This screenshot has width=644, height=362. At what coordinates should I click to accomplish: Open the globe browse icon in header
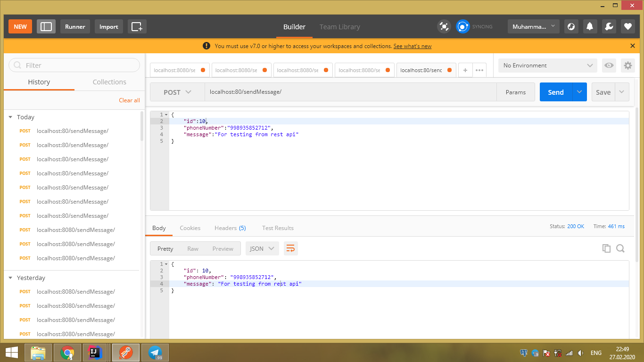tap(571, 26)
